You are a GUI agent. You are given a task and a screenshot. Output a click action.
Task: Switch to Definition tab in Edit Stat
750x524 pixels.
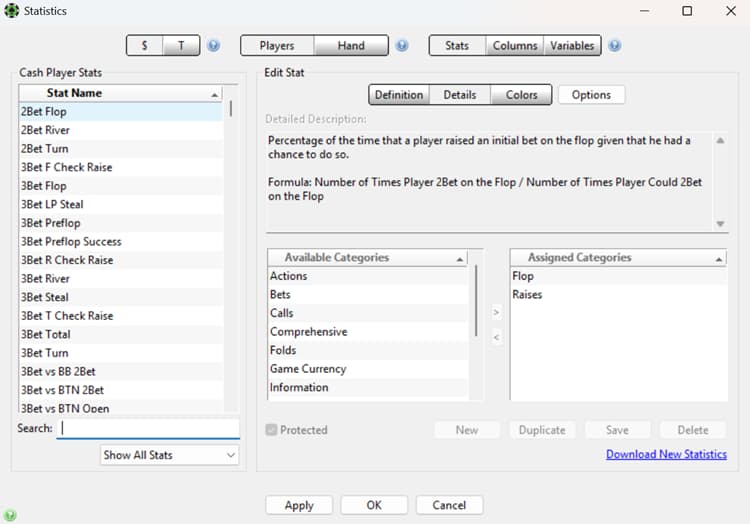coord(399,95)
